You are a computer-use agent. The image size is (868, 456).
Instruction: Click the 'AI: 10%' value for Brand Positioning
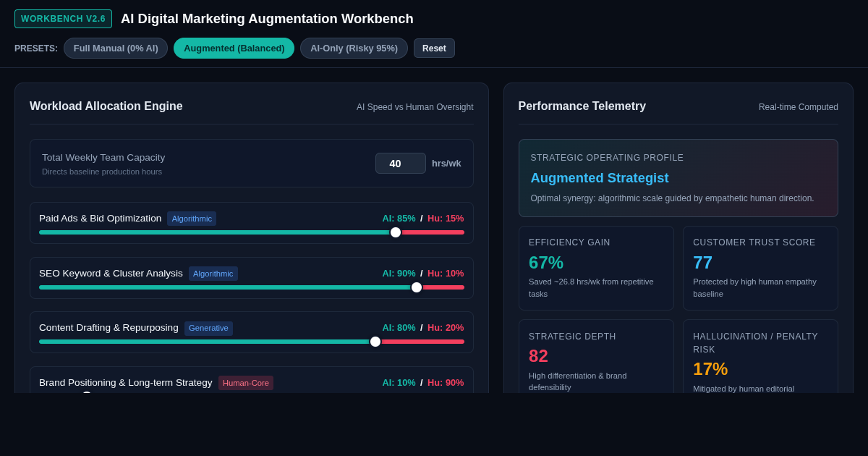(399, 383)
